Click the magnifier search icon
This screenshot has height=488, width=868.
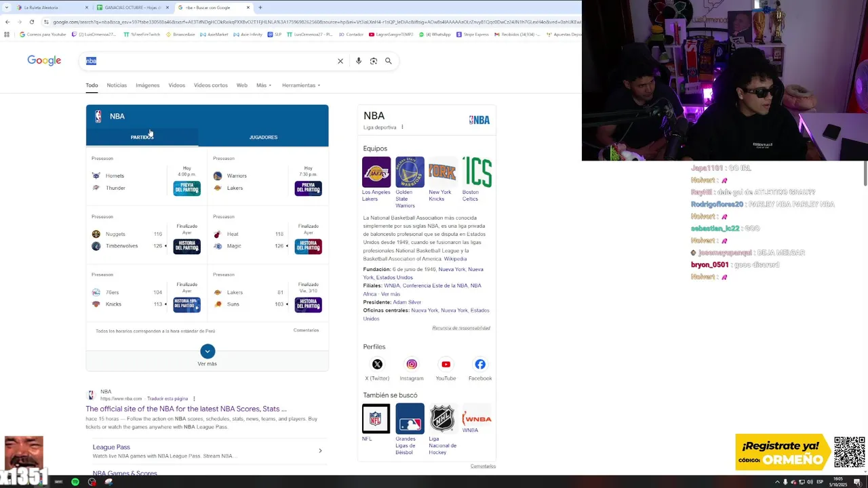click(x=389, y=61)
